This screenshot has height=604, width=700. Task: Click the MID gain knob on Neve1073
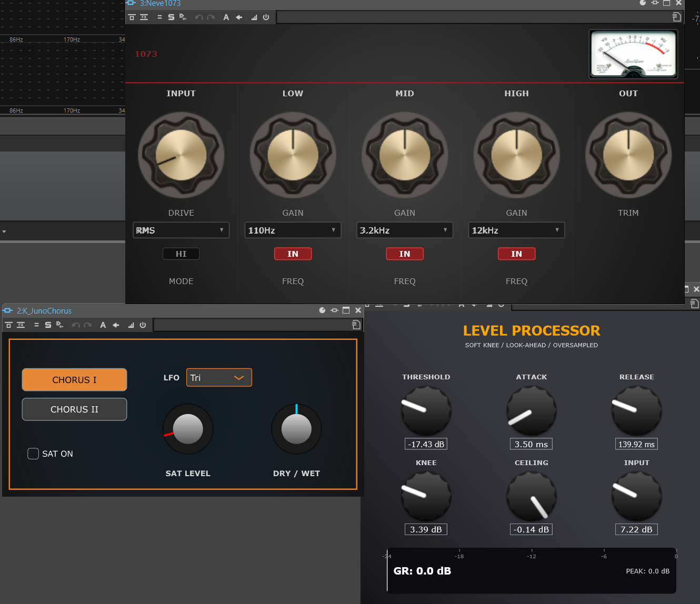tap(405, 155)
